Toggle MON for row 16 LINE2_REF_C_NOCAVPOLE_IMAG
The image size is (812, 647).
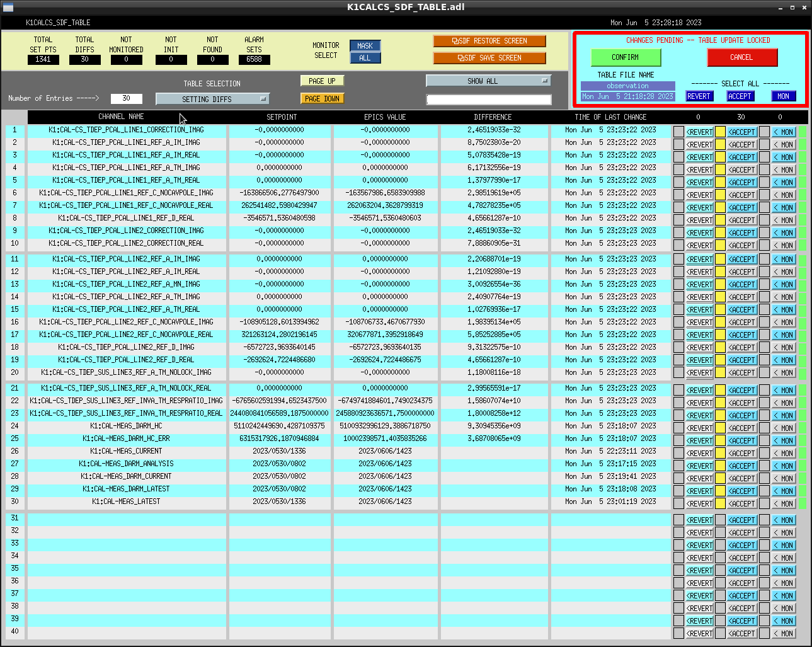coord(784,323)
